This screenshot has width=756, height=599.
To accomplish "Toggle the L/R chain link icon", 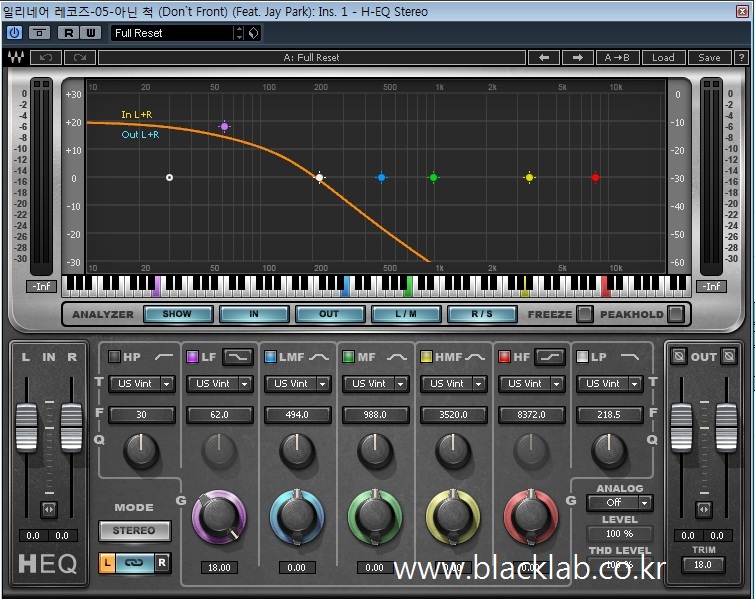I will 135,562.
